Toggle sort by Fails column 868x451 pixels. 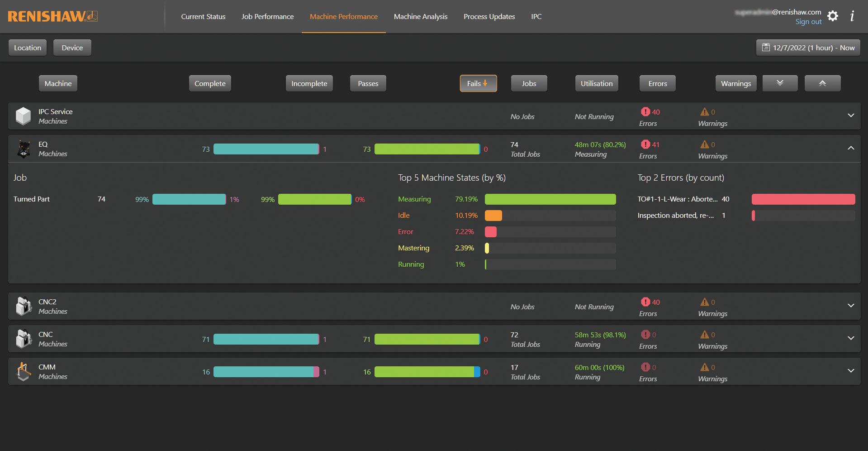[478, 83]
